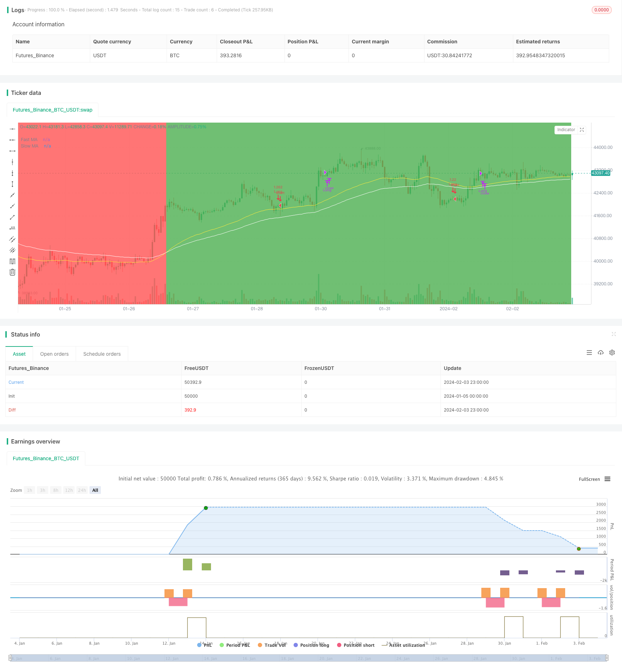
Task: Click the trash icon to delete drawings
Action: 12,272
